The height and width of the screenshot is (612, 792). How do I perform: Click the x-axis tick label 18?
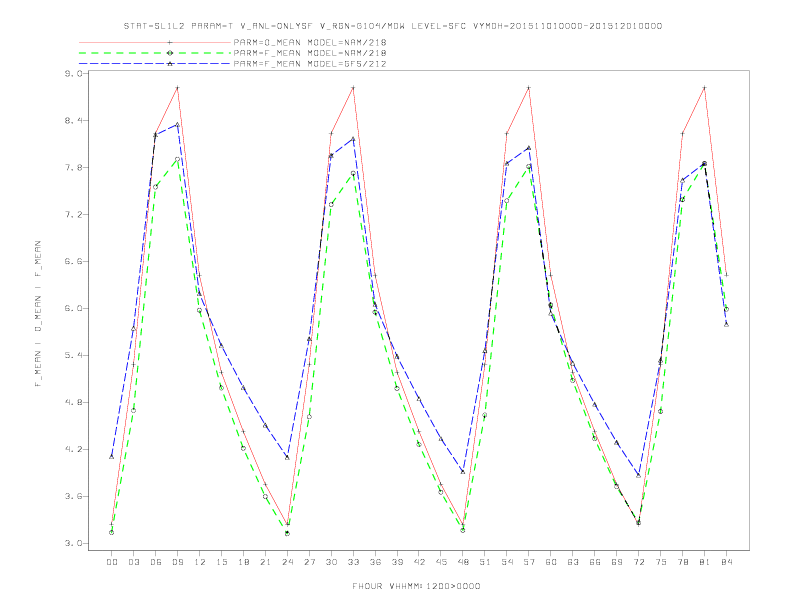point(243,562)
